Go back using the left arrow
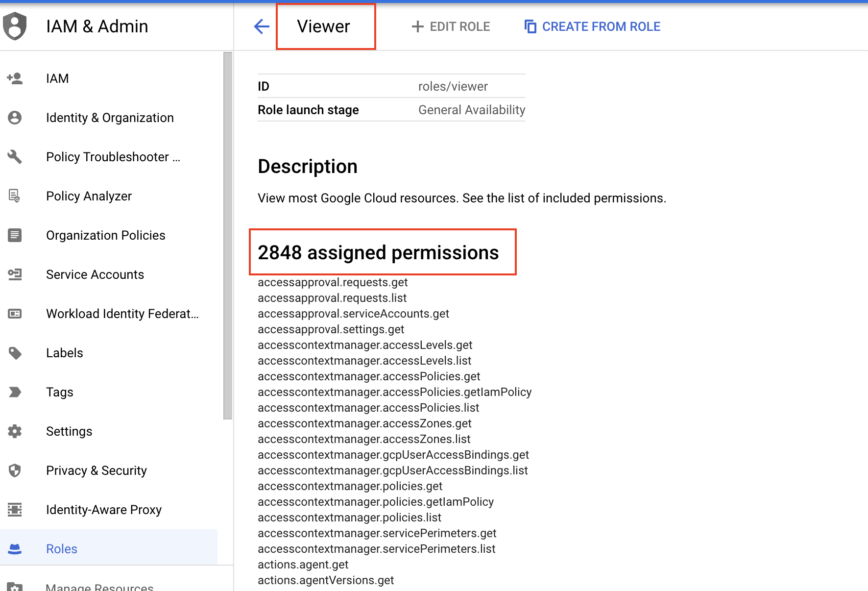 pos(262,26)
